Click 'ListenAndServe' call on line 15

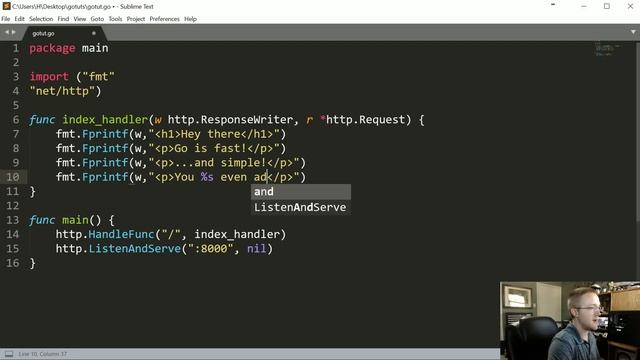click(135, 249)
